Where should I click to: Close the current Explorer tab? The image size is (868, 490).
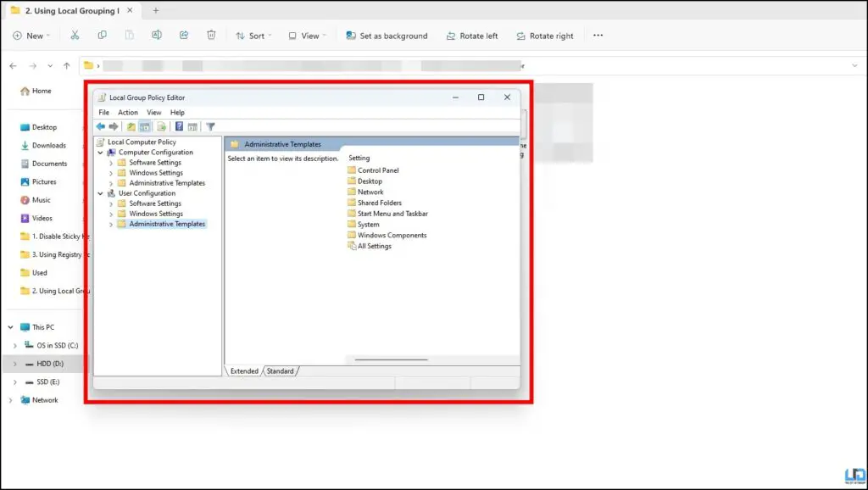130,10
